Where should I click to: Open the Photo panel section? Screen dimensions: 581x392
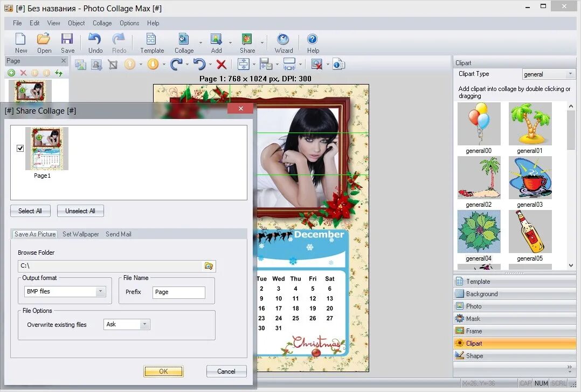[x=515, y=306]
